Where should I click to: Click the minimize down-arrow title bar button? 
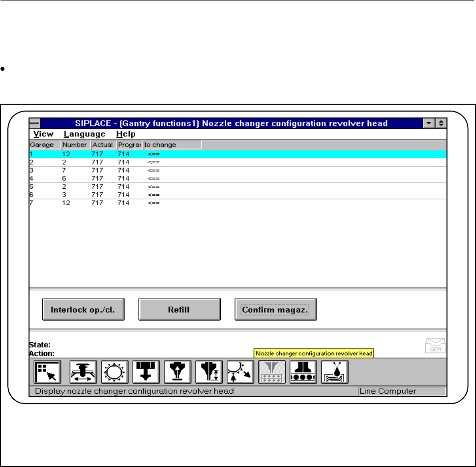click(x=429, y=123)
